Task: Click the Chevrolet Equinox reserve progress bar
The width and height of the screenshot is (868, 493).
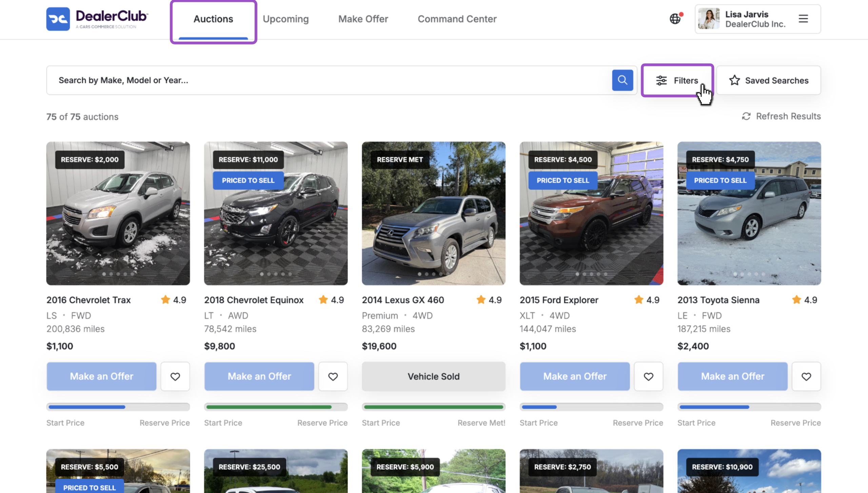Action: [276, 407]
